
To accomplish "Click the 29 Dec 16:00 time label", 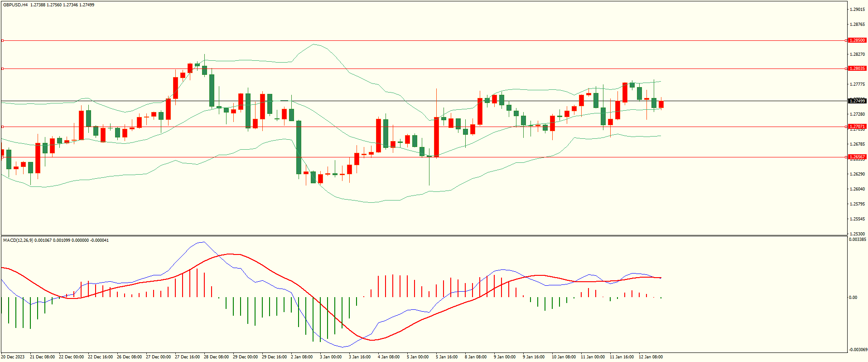I will [274, 357].
